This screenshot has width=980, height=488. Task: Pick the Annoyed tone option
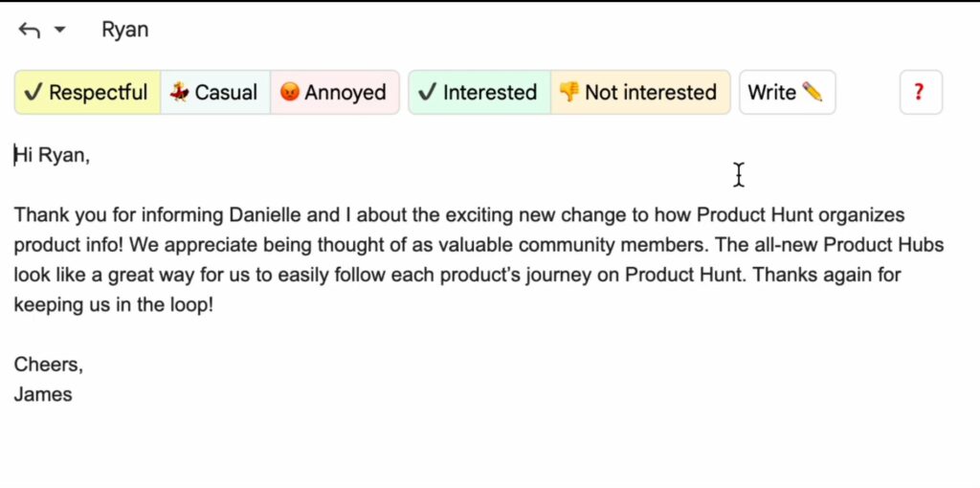pos(334,93)
